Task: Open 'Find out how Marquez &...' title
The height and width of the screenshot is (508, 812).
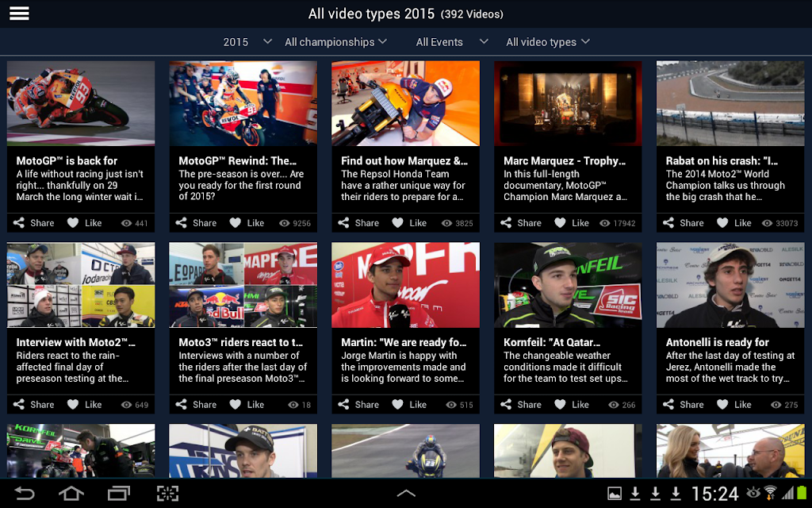Action: (x=404, y=160)
